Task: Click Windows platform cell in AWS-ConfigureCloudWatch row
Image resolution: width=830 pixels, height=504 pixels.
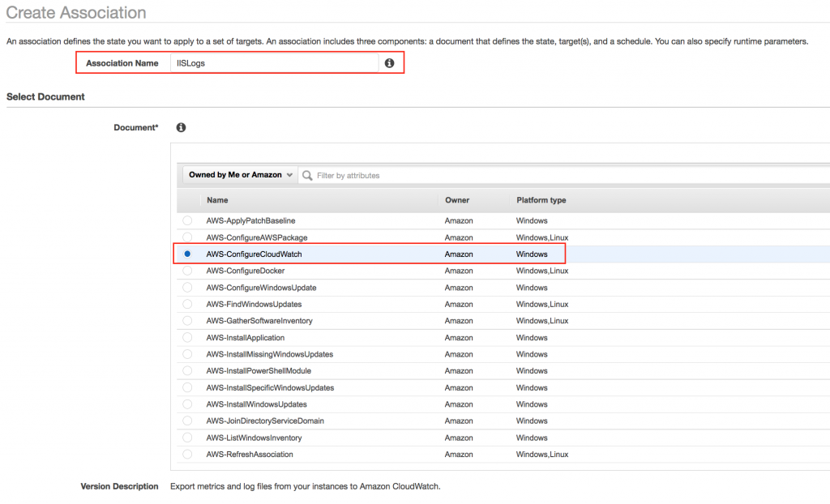Action: point(532,254)
